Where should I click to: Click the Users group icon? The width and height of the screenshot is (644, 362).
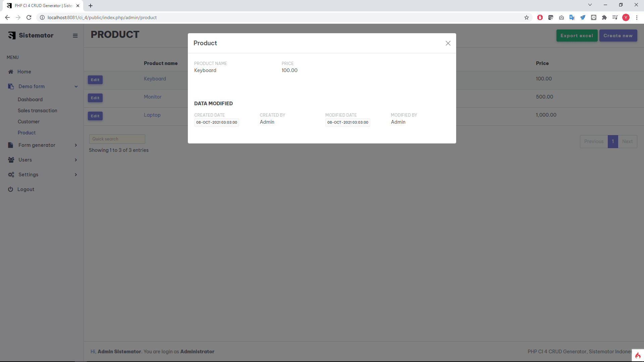point(11,160)
